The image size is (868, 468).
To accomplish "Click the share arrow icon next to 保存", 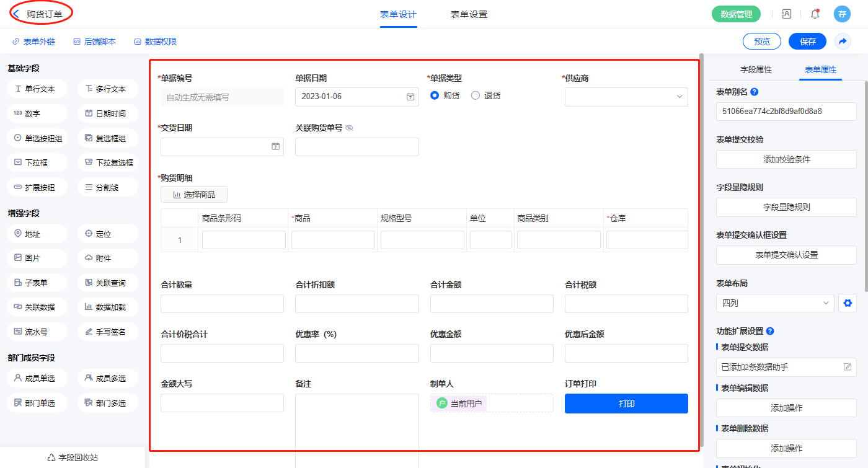I will tap(843, 42).
